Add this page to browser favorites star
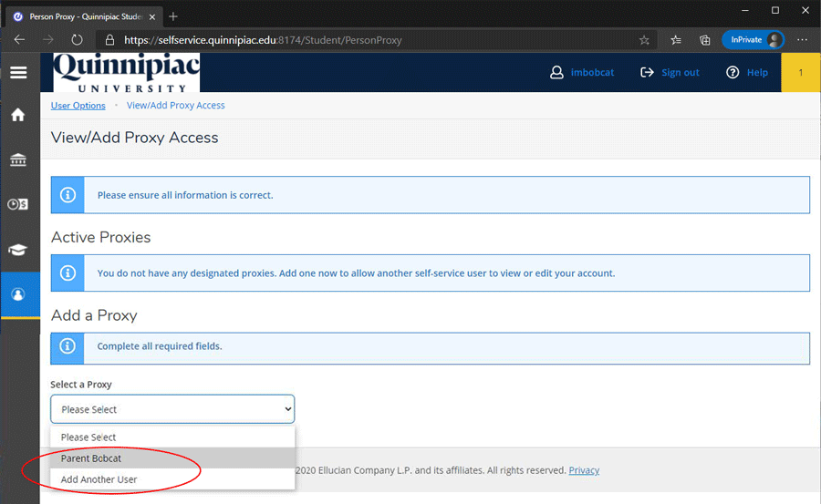Image resolution: width=821 pixels, height=504 pixels. tap(644, 40)
